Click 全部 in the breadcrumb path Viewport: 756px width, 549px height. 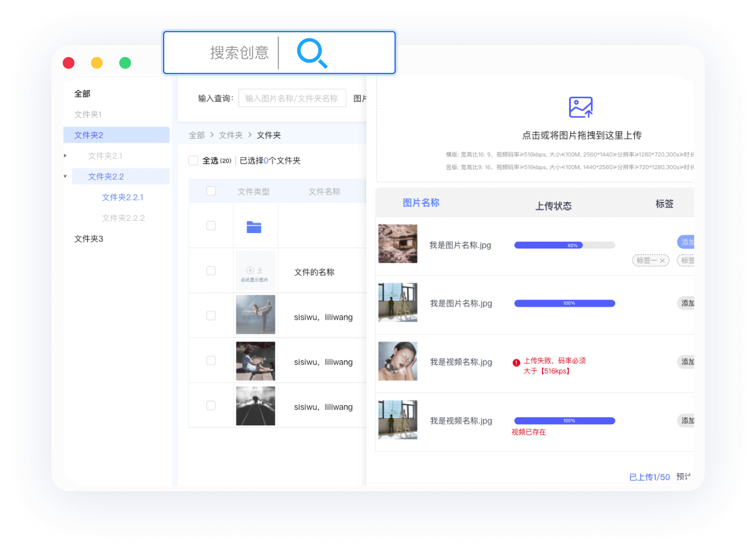[x=196, y=135]
